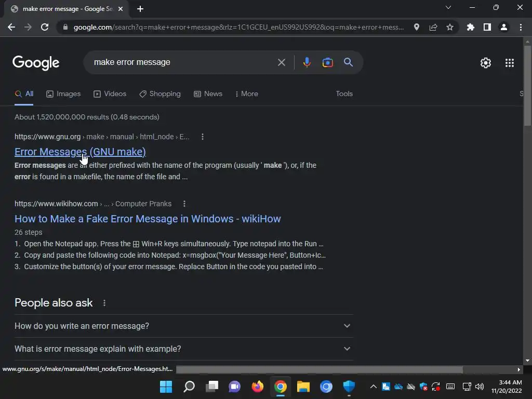Select the All results tab
This screenshot has height=399, width=532.
click(24, 94)
